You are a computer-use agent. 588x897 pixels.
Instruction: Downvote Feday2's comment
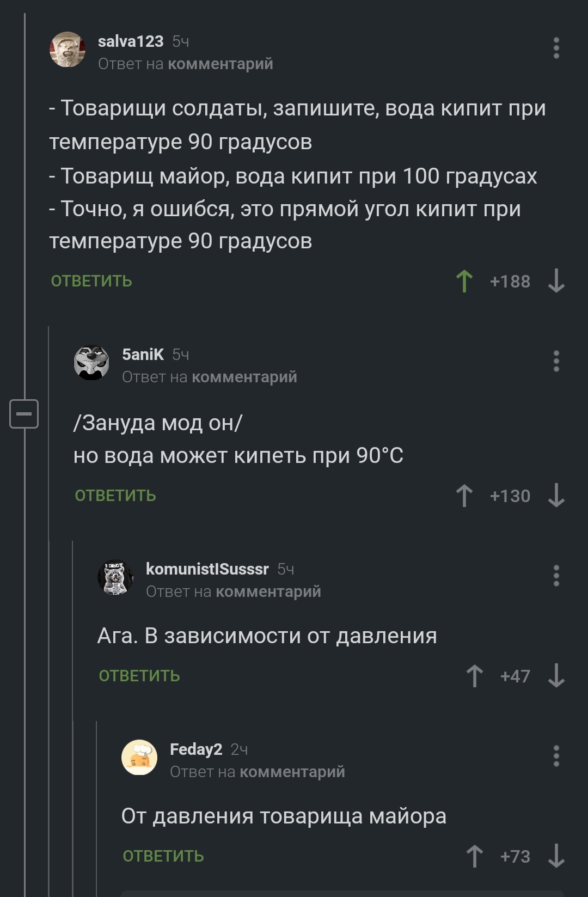pyautogui.click(x=556, y=856)
